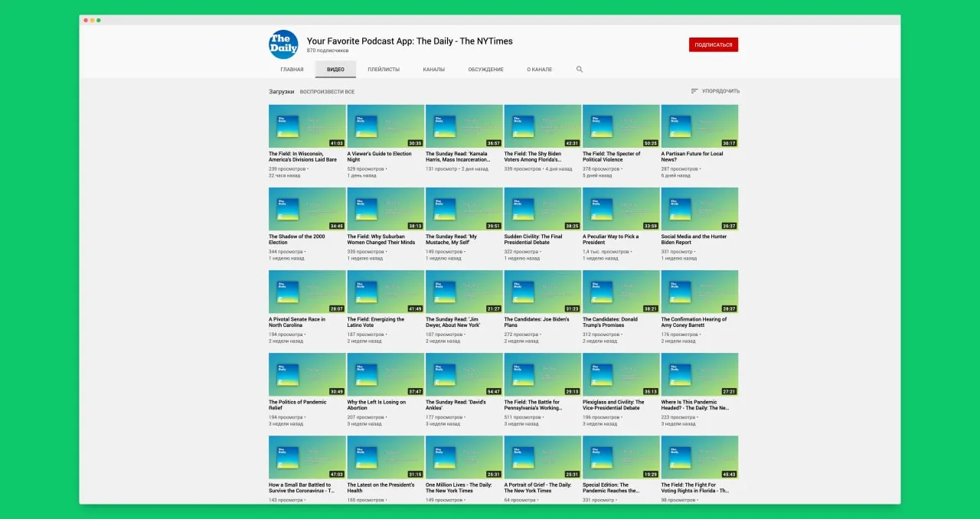Viewport: 980px width, 519px height.
Task: Click The Candidates: Donald Trump's Promises title
Action: tap(610, 322)
